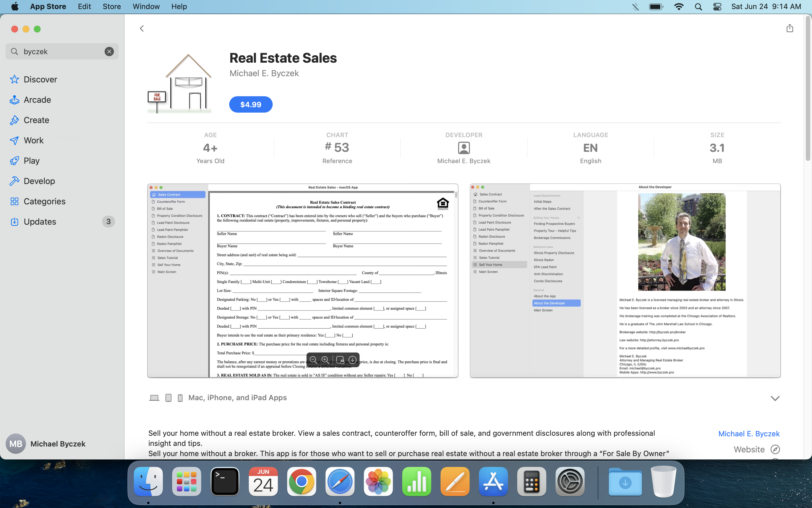Open Launchpad from the Dock

(187, 481)
